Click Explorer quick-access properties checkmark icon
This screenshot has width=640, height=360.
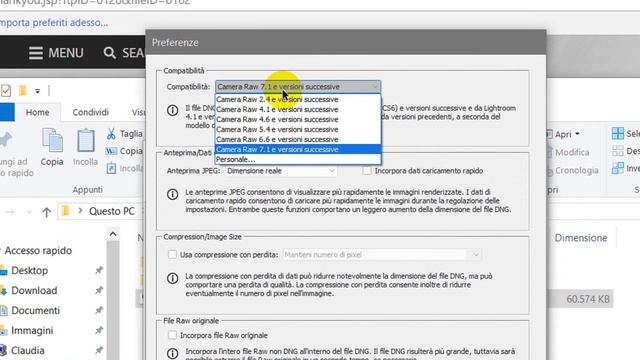pyautogui.click(x=6, y=91)
